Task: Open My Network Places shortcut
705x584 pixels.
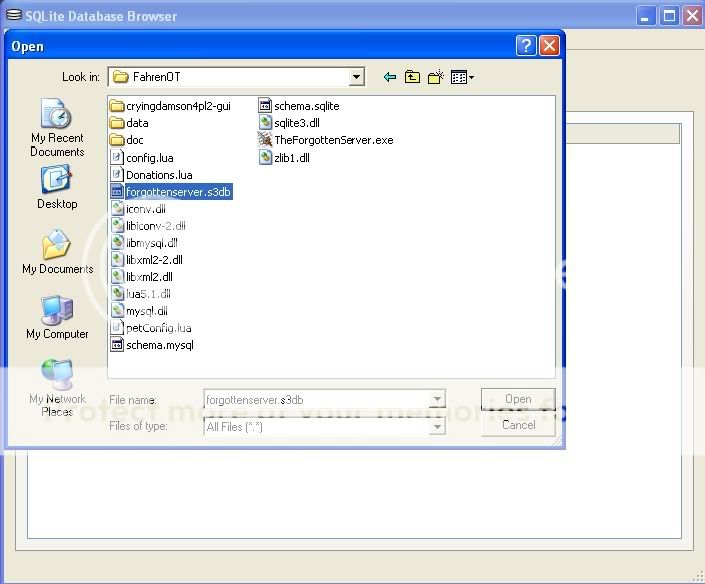Action: (57, 388)
